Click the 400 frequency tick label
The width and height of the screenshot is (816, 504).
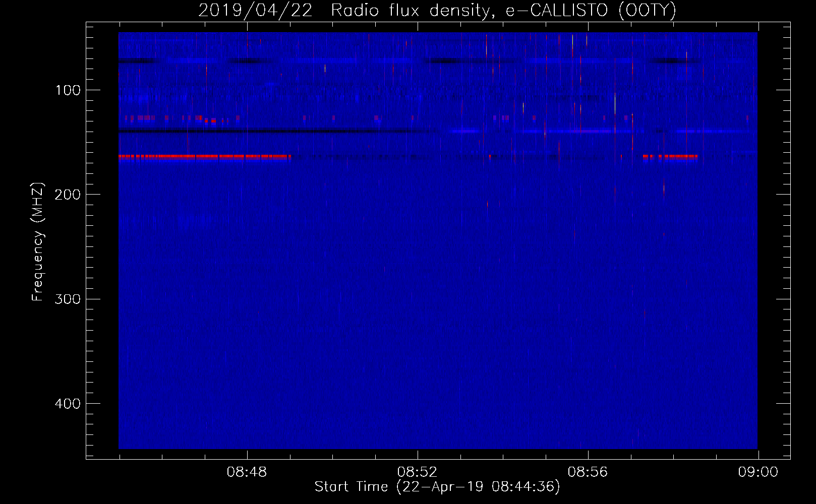(x=68, y=404)
